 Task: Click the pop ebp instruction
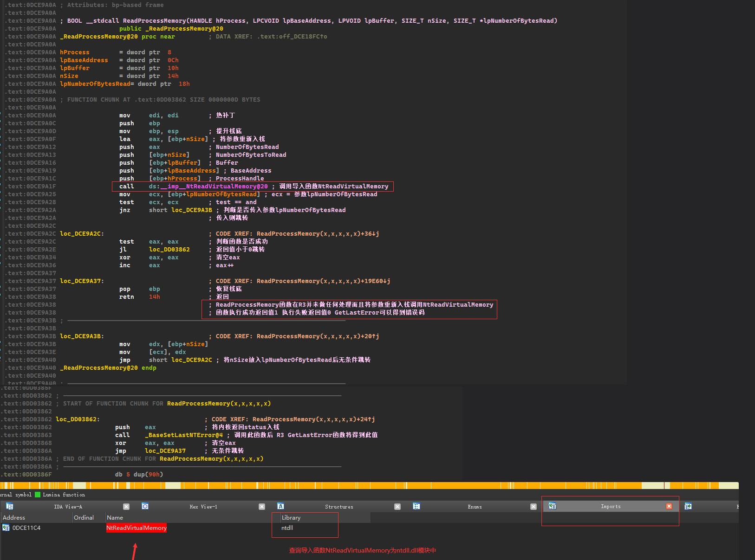(x=139, y=289)
